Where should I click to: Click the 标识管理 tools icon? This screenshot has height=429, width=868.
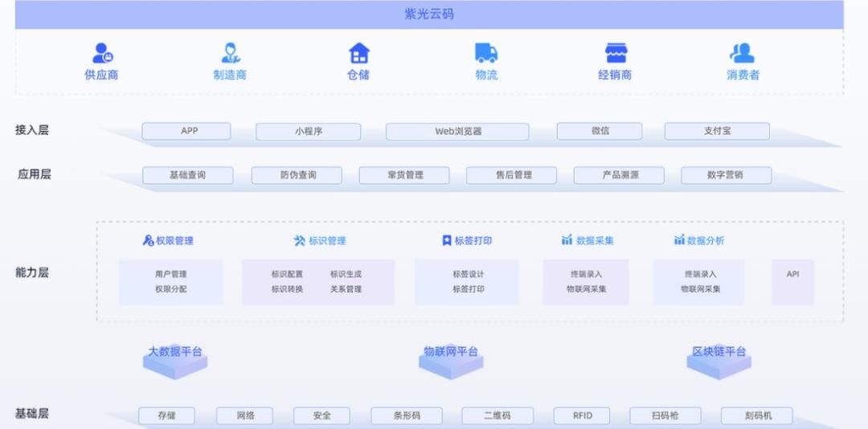pos(300,240)
